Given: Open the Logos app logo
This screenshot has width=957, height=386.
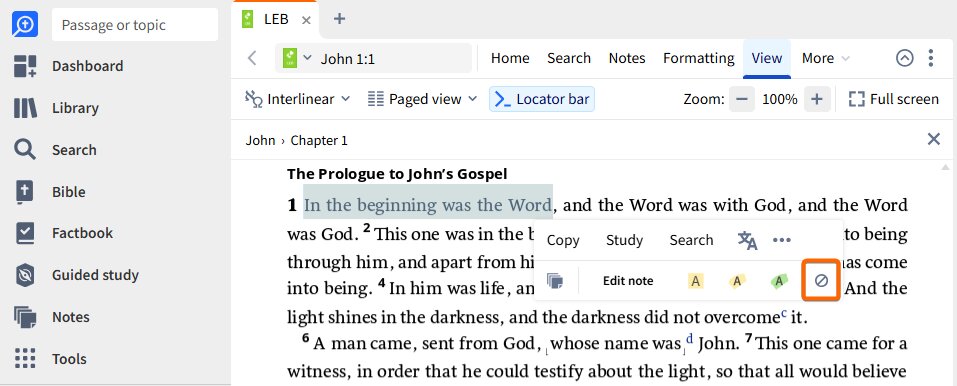Looking at the screenshot, I should 25,24.
